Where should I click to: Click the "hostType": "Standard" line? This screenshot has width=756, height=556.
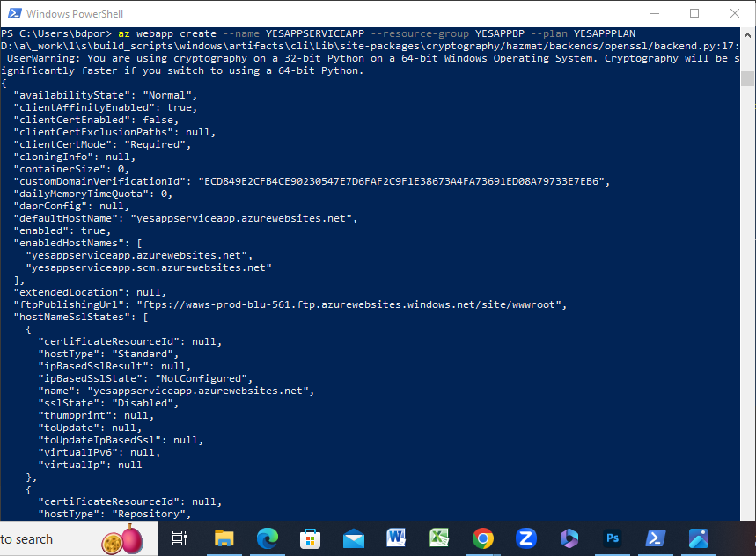click(x=108, y=355)
